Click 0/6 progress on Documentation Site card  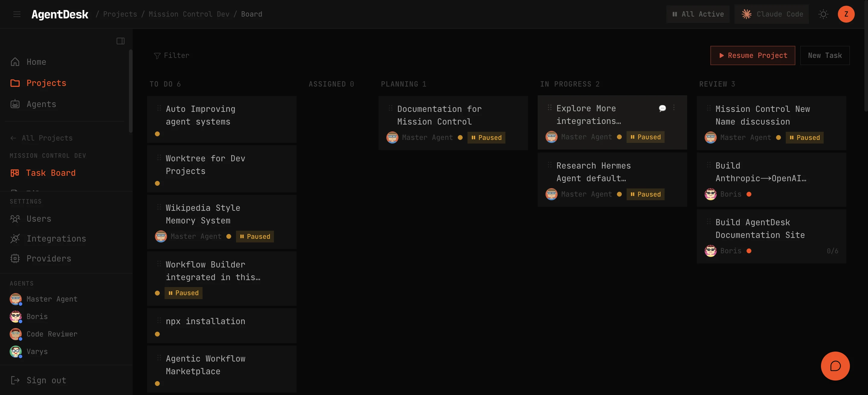(x=832, y=251)
